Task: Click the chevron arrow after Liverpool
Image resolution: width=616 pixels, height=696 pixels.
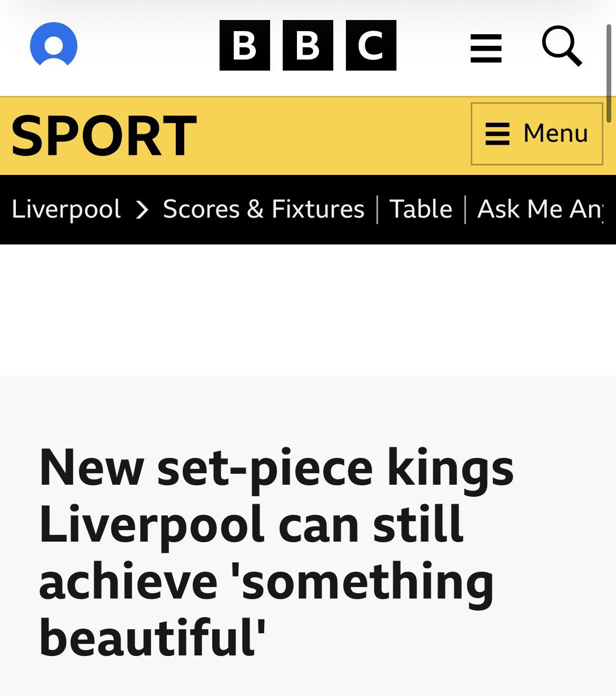Action: [x=142, y=210]
